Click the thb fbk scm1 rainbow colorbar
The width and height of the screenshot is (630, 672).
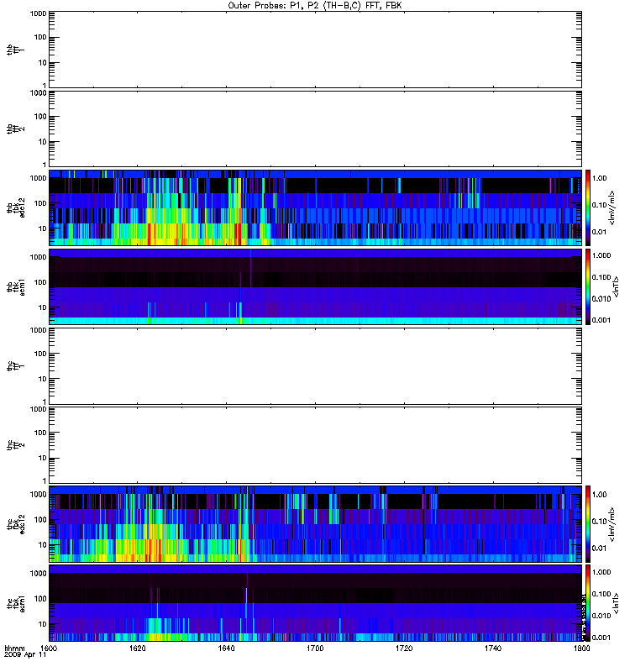point(588,286)
